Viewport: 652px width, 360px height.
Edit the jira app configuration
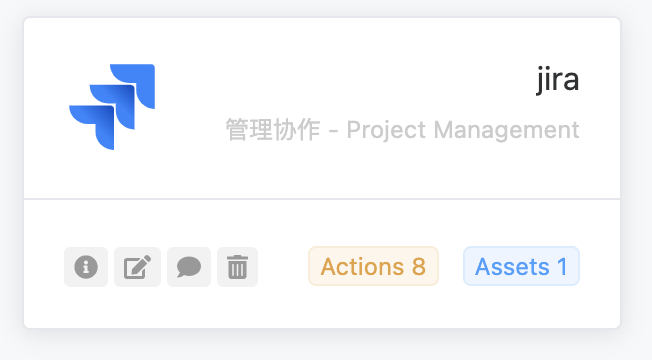[x=137, y=267]
